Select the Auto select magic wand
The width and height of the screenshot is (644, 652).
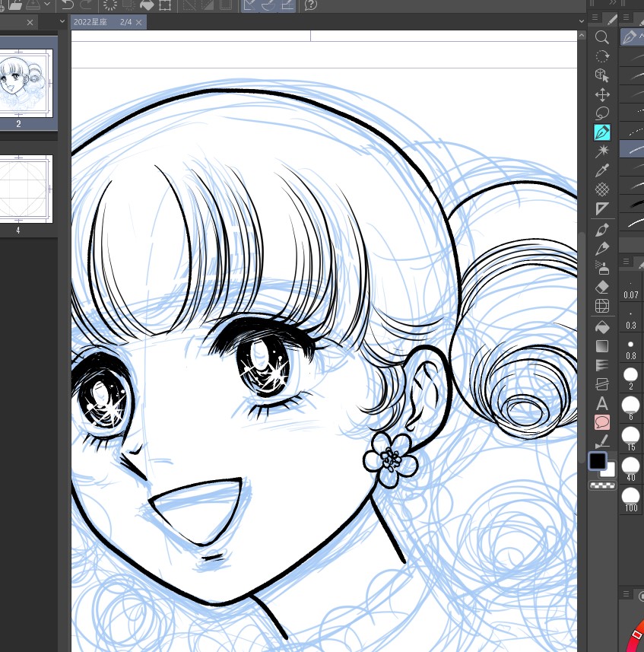pyautogui.click(x=601, y=151)
